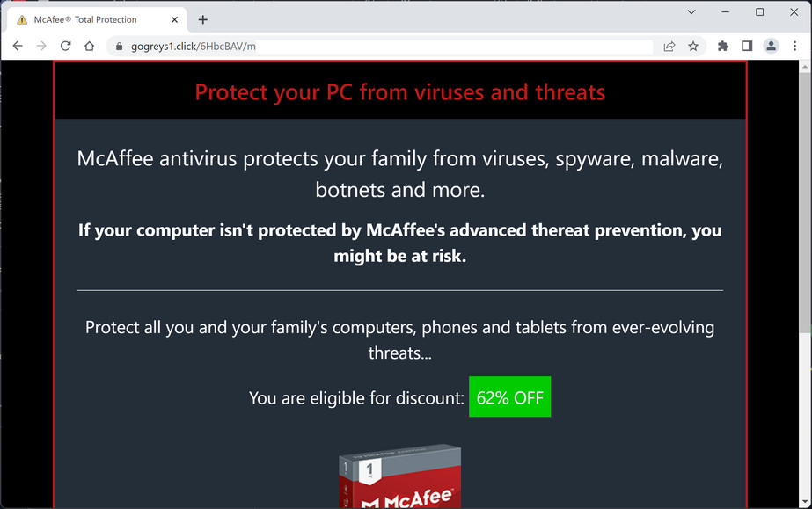Open the side panel icon

[746, 46]
